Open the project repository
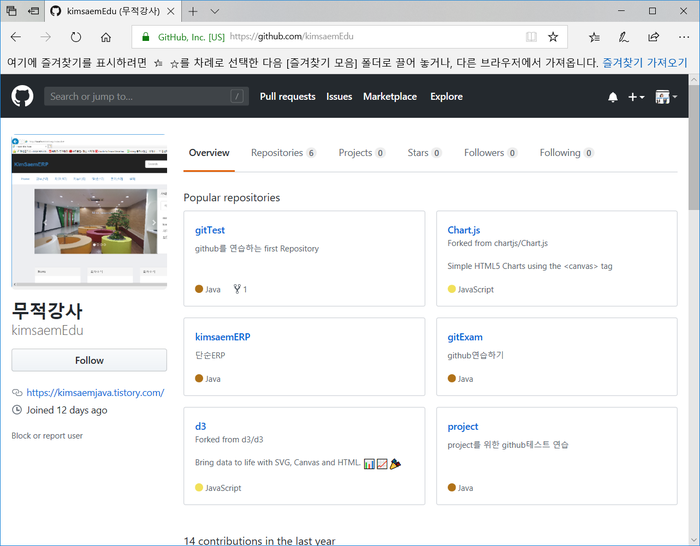 tap(462, 427)
